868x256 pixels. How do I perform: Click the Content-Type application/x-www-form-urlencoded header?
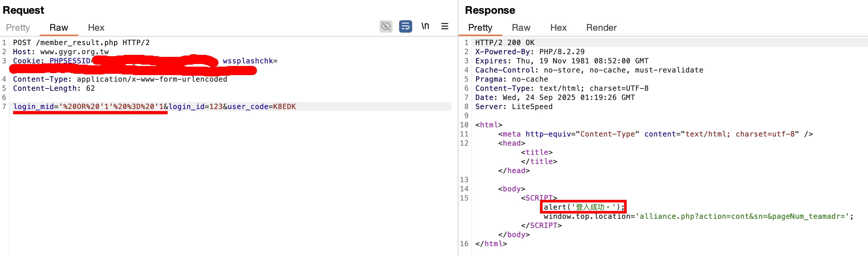pos(120,79)
